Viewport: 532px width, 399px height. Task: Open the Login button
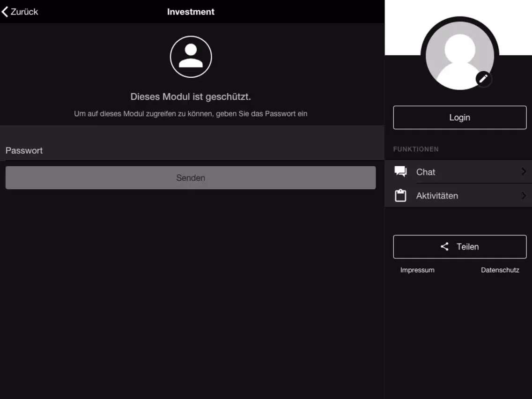tap(460, 118)
